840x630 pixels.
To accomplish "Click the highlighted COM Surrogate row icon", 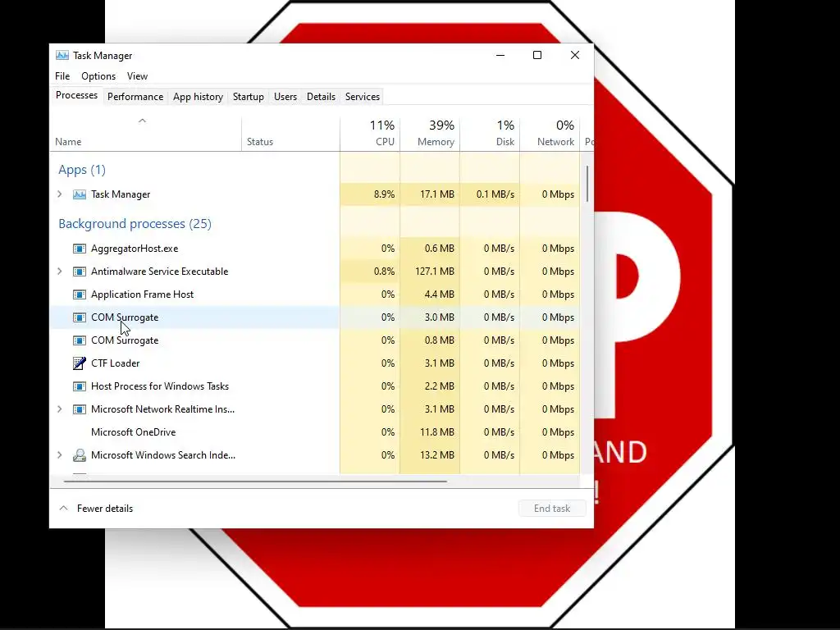I will tap(80, 317).
